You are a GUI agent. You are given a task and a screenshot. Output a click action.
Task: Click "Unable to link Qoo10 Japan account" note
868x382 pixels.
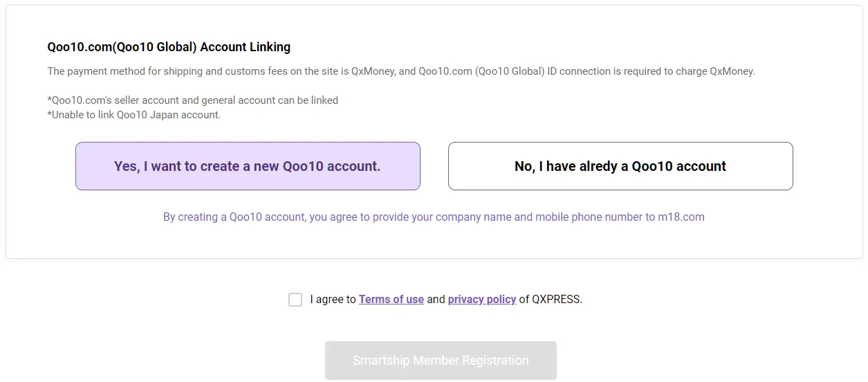136,115
